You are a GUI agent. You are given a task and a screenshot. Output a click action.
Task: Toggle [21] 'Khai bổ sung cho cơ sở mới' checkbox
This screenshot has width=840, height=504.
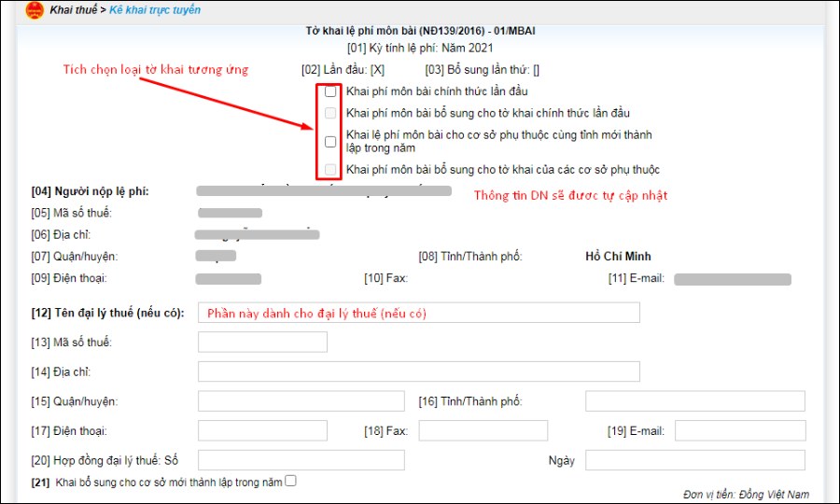point(291,481)
